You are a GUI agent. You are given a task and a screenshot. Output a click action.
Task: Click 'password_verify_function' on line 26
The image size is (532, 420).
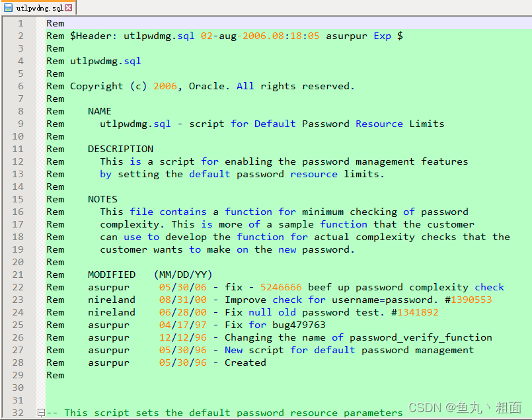point(421,338)
